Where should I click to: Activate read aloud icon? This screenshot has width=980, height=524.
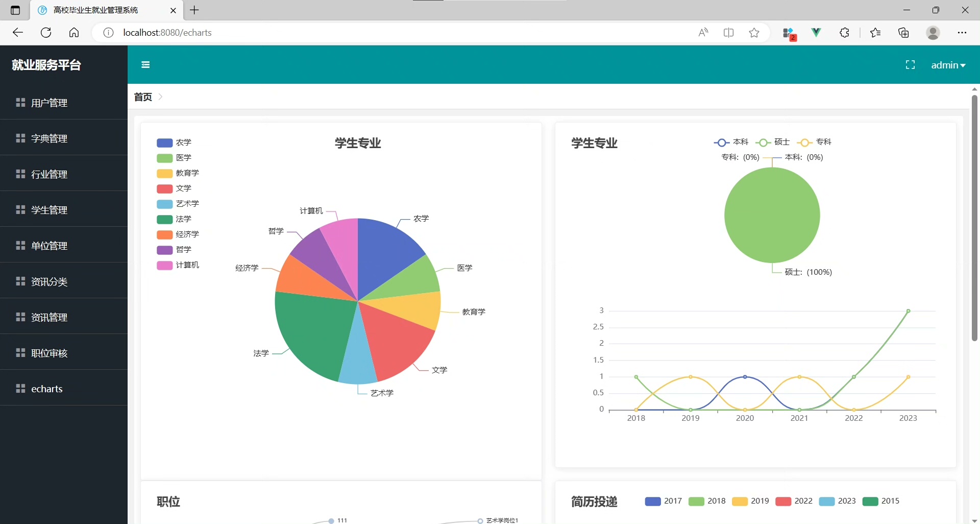coord(703,33)
